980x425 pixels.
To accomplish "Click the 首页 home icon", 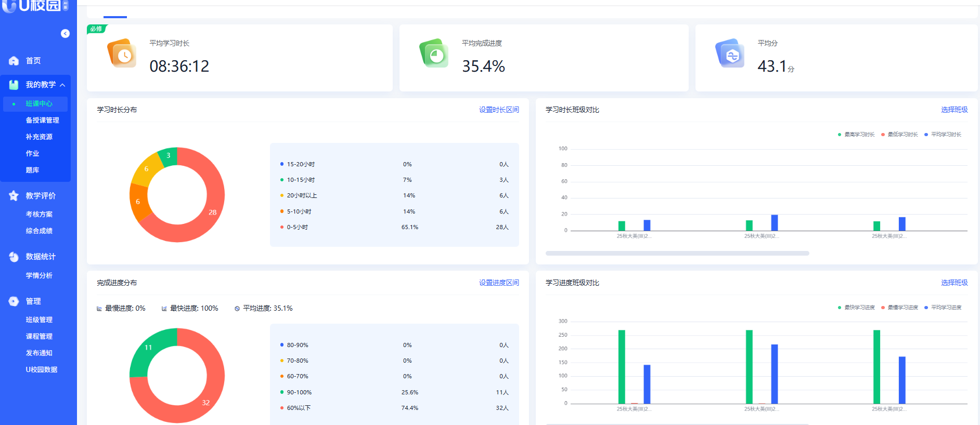I will pos(14,61).
